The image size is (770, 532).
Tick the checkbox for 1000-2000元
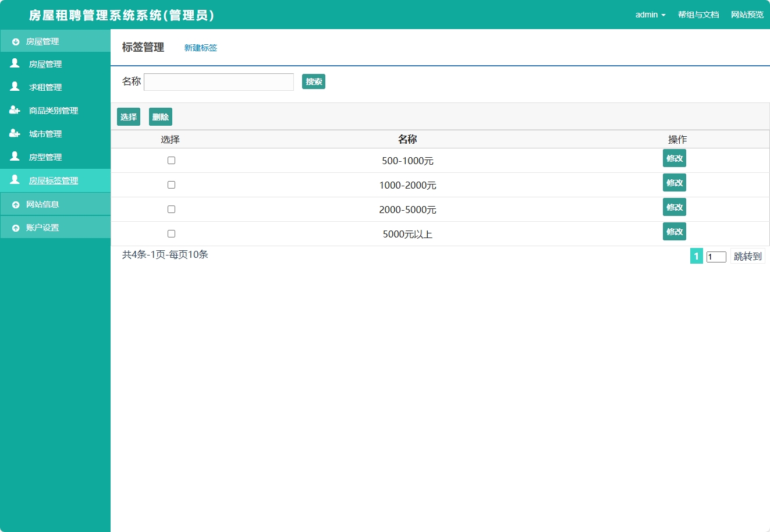[171, 185]
